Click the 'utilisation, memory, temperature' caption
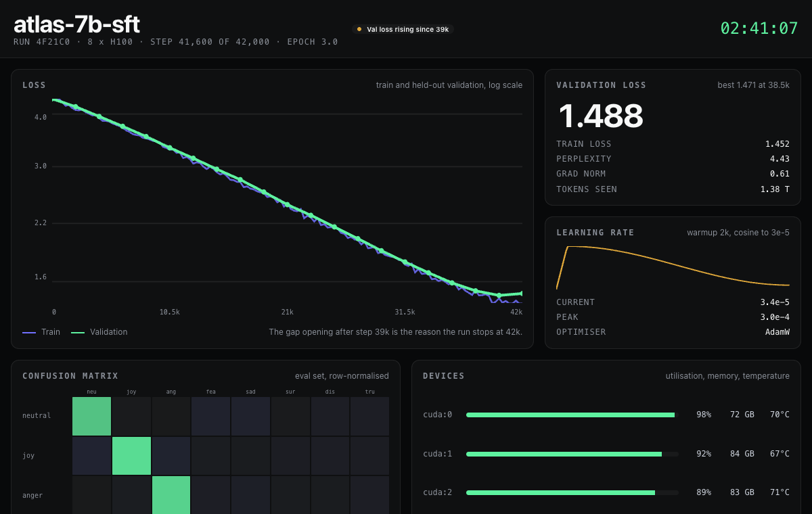 (x=727, y=376)
